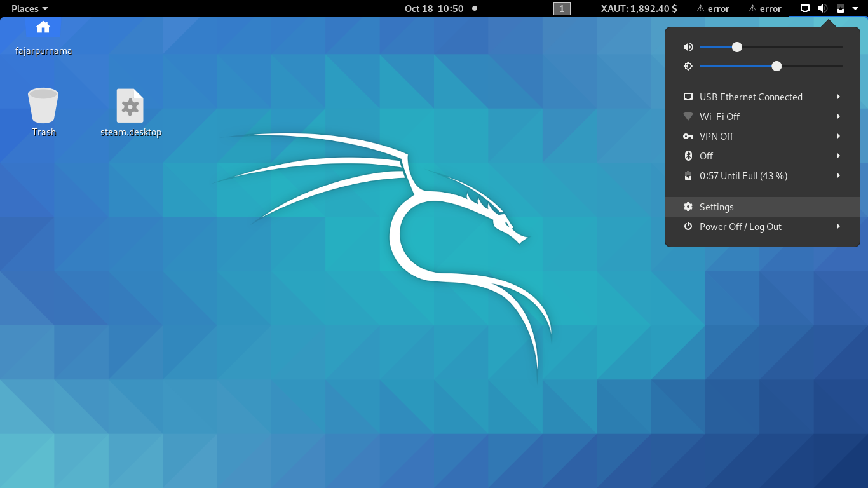
Task: Click the battery icon in the menu
Action: [688, 175]
